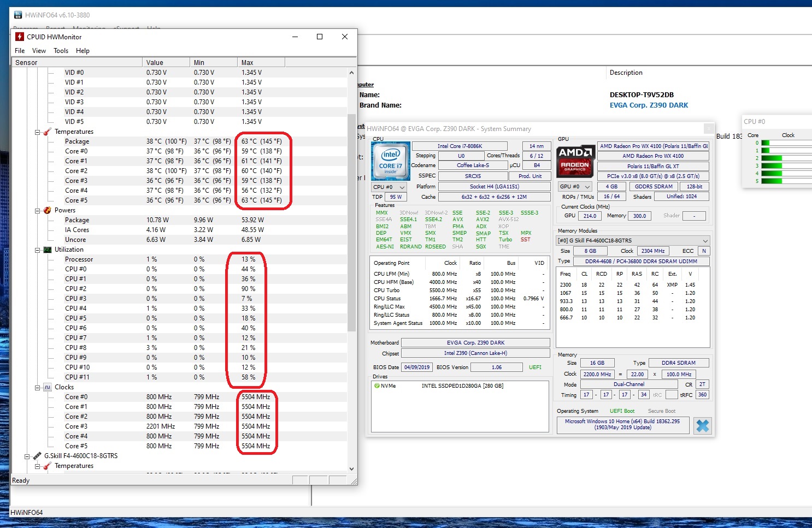Close the System Summary window
This screenshot has height=528, width=812.
[708, 129]
